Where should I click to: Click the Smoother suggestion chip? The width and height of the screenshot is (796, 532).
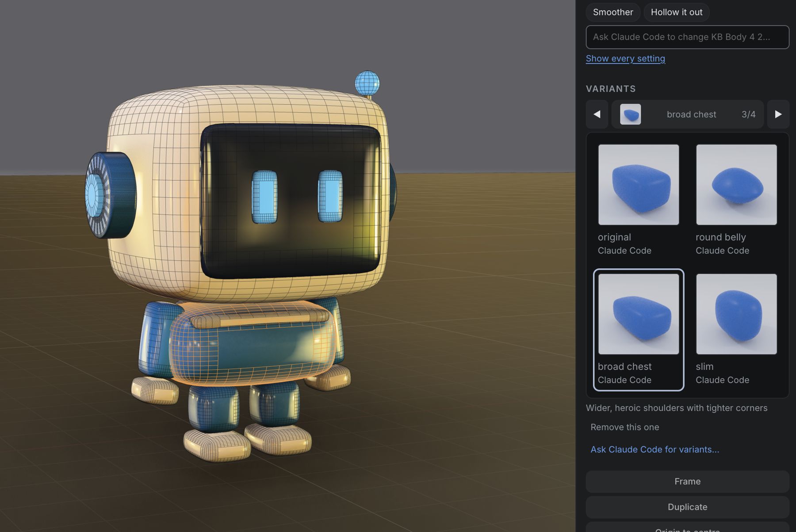(x=613, y=12)
